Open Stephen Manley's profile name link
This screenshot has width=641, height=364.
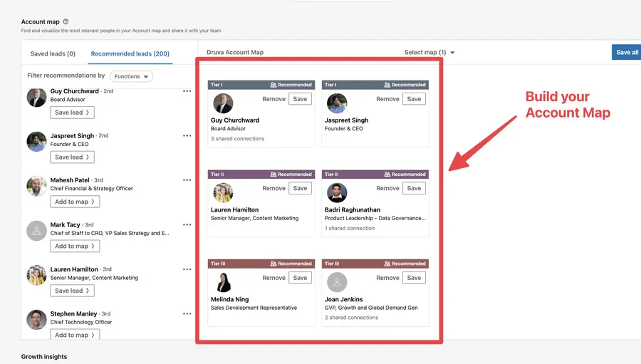(x=73, y=313)
